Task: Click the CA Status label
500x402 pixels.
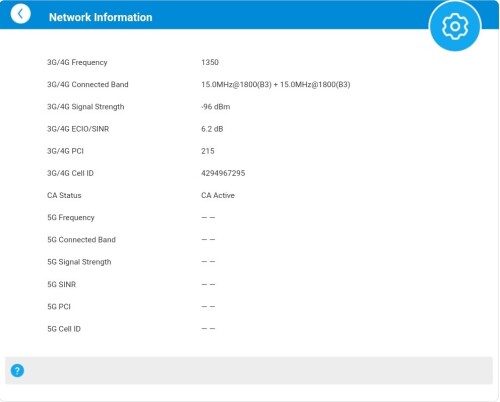Action: point(64,195)
